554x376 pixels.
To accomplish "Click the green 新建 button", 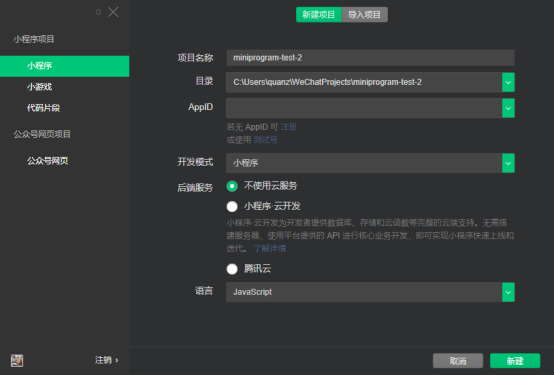I will click(x=515, y=361).
